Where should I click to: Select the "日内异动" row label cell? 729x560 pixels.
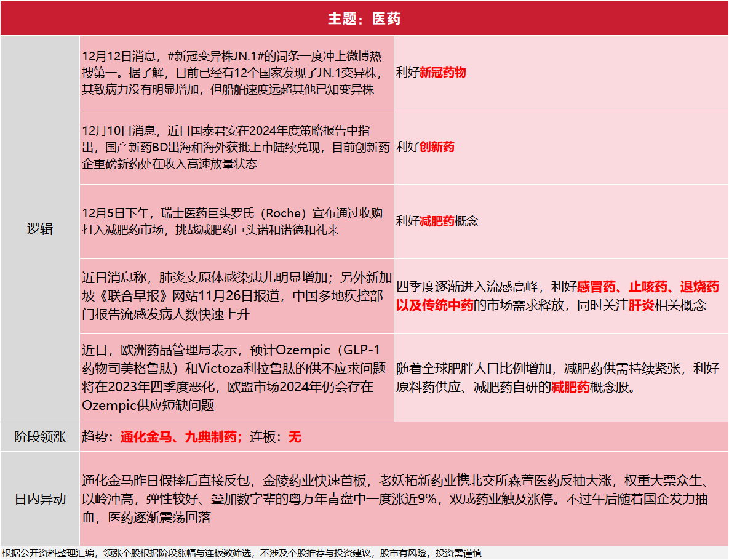click(x=40, y=498)
